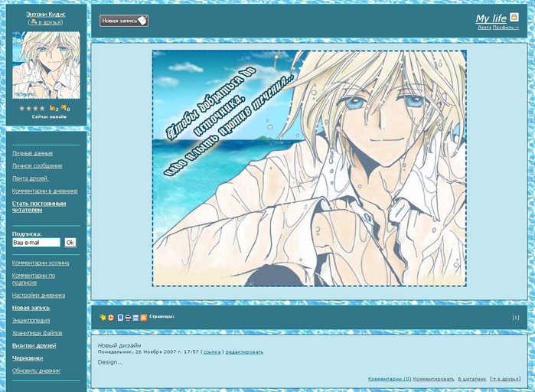535x392 pixels.
Task: Open Черновики in sidebar
Action: point(28,358)
